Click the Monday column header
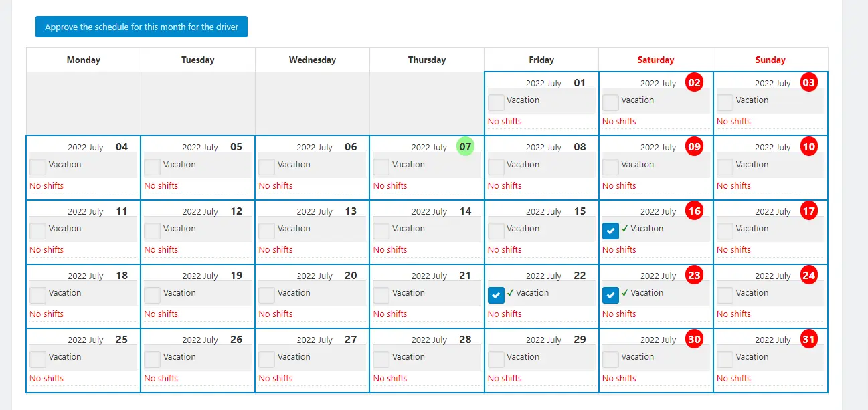 pos(84,60)
